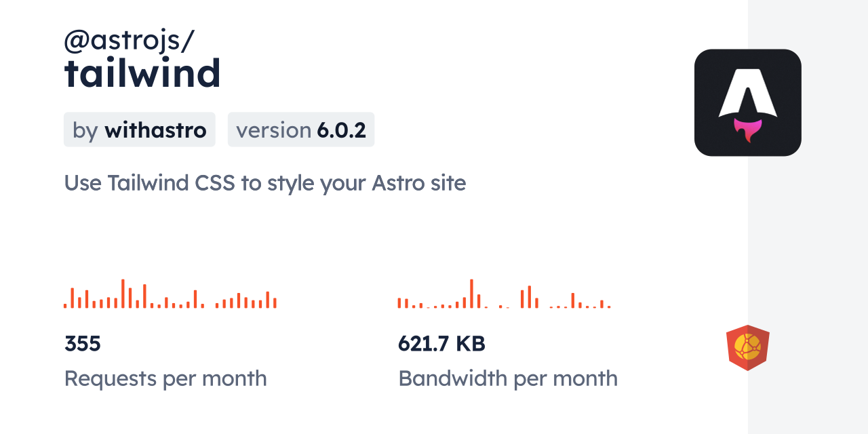Viewport: 868px width, 434px height.
Task: Click the pink flame in Astro logo
Action: 747,129
